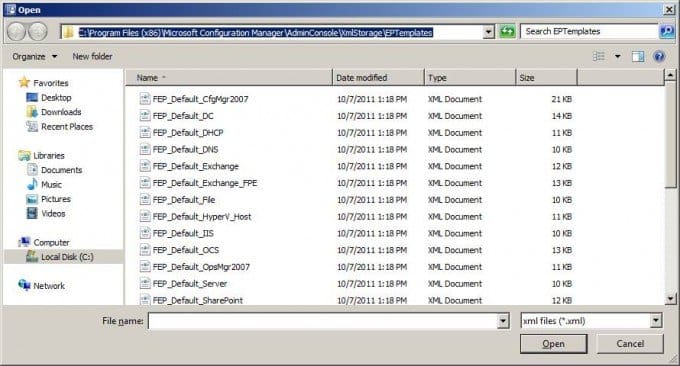Click the highlighted path in the address bar

(x=255, y=33)
